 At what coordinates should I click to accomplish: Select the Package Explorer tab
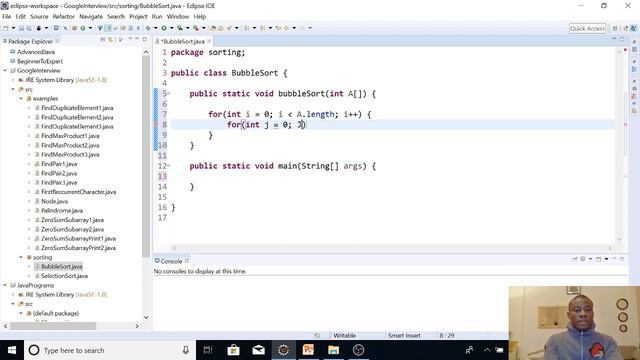pyautogui.click(x=31, y=41)
